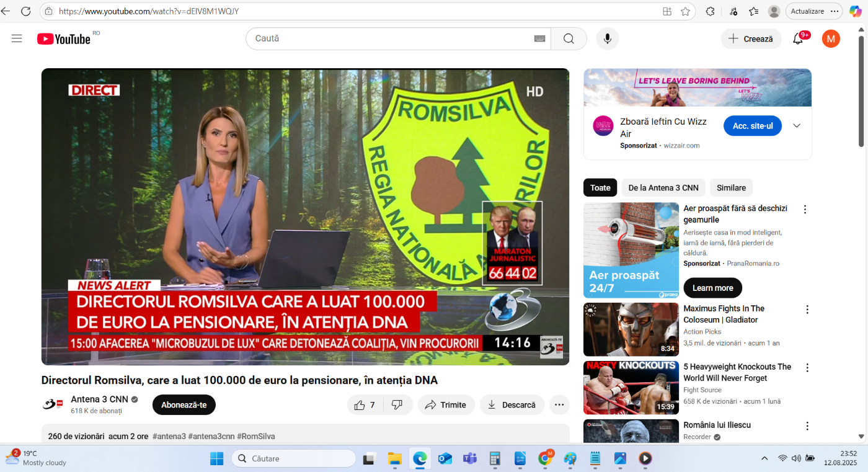Switch to the Similare filter tab
The width and height of the screenshot is (868, 472).
(731, 187)
